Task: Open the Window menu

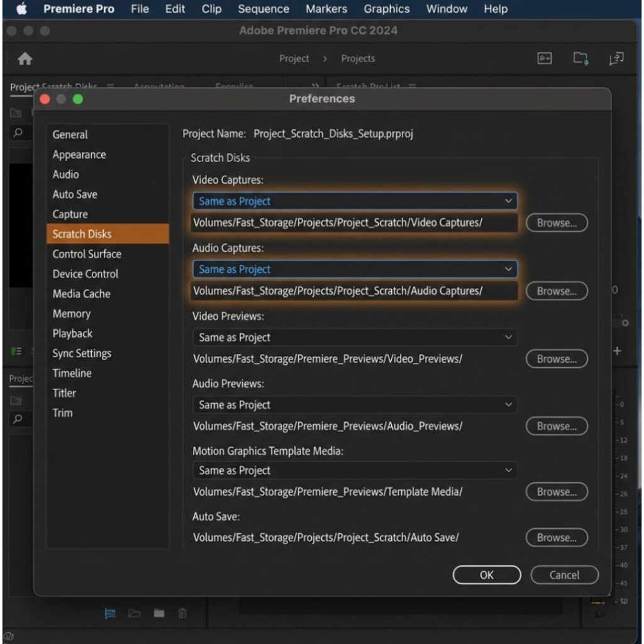Action: point(447,9)
